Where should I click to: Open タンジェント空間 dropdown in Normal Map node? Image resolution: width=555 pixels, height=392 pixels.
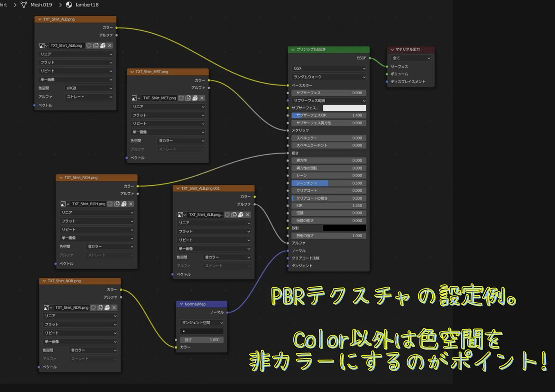coord(202,323)
